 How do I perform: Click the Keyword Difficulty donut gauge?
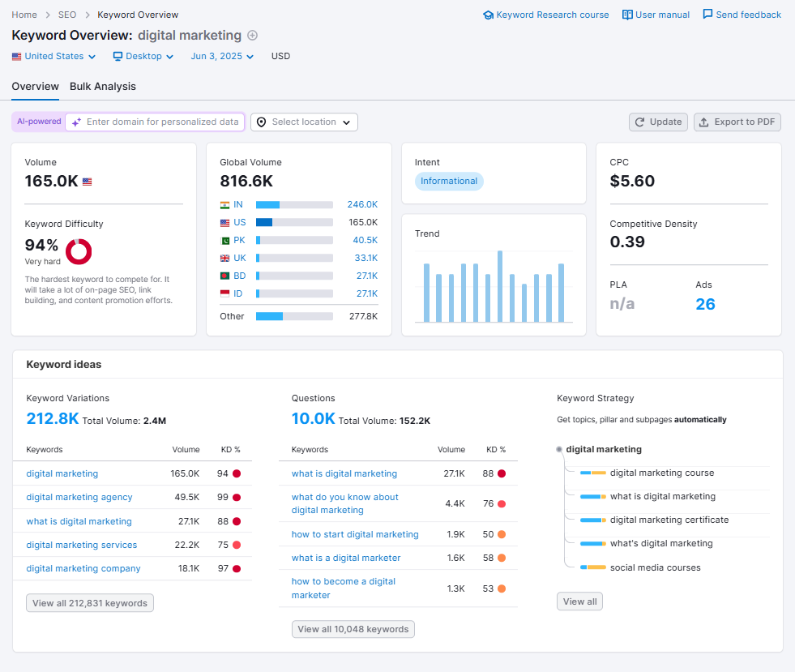pos(79,251)
